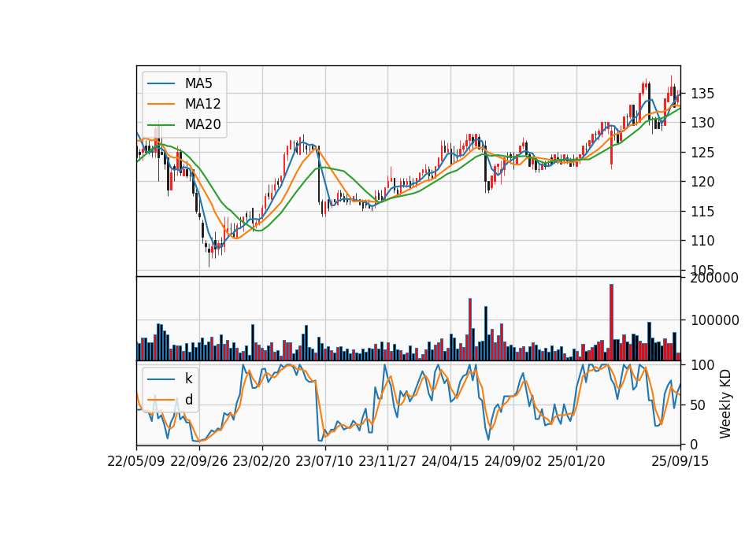Click the 24/04/15 date label
Viewport: 756px width, 543px height.
pos(450,461)
